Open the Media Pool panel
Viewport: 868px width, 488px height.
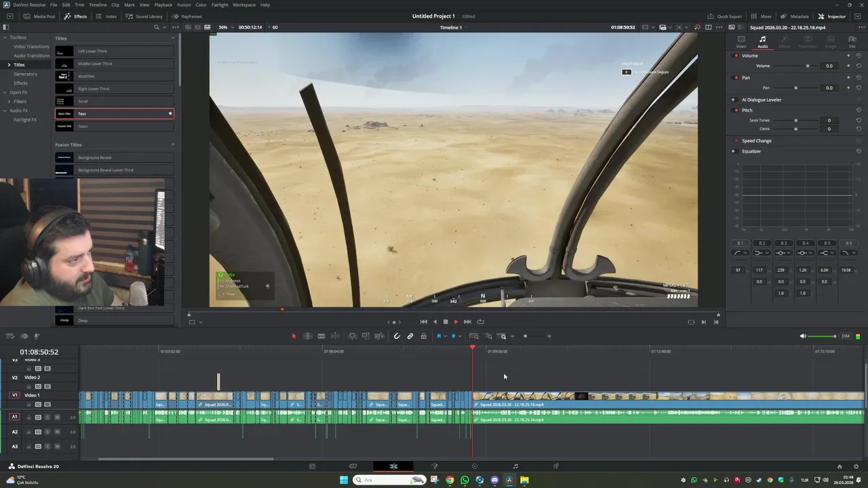coord(39,16)
